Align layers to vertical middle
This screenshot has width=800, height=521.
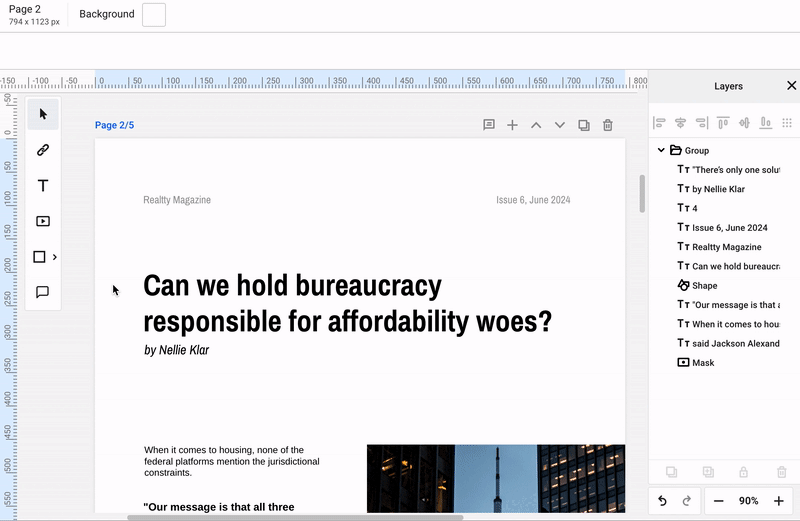[x=744, y=122]
